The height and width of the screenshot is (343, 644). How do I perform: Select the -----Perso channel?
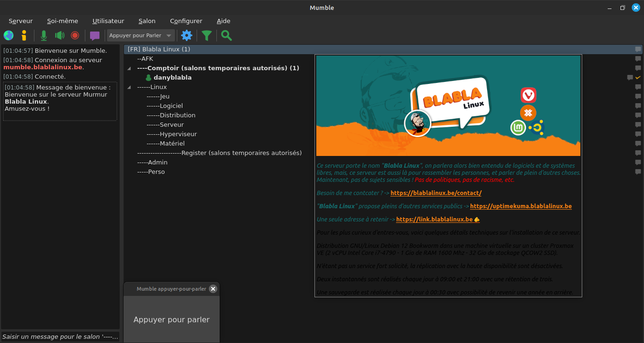tap(151, 171)
